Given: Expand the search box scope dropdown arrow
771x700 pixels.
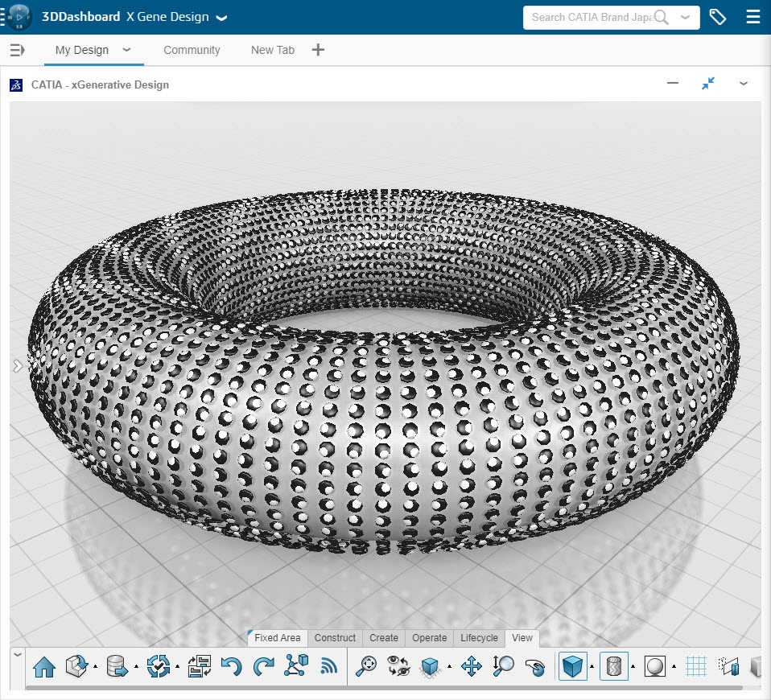Looking at the screenshot, I should coord(685,17).
